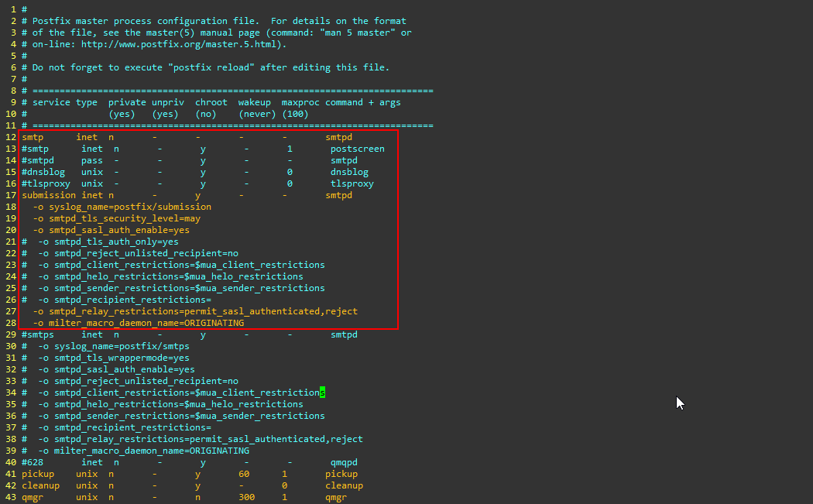The image size is (813, 504).
Task: Click 'smtpd_recipient_restrictions=' on line 26
Action: click(x=132, y=300)
